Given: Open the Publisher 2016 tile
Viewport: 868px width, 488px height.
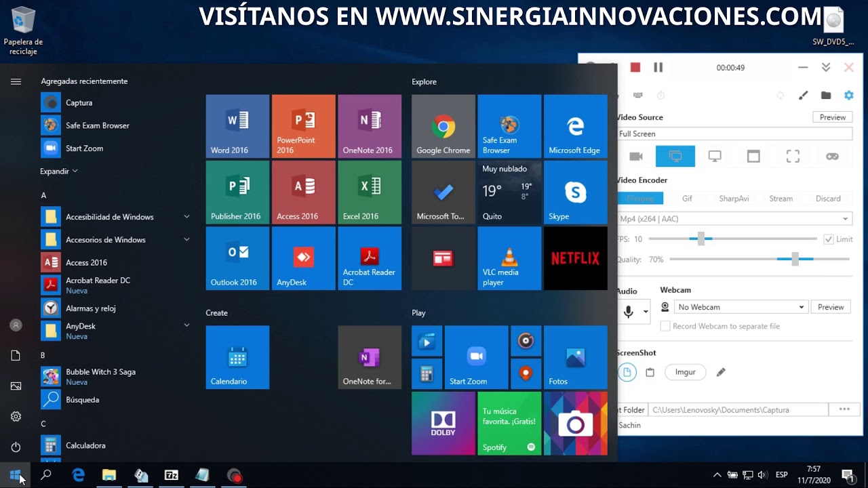Looking at the screenshot, I should tap(237, 192).
